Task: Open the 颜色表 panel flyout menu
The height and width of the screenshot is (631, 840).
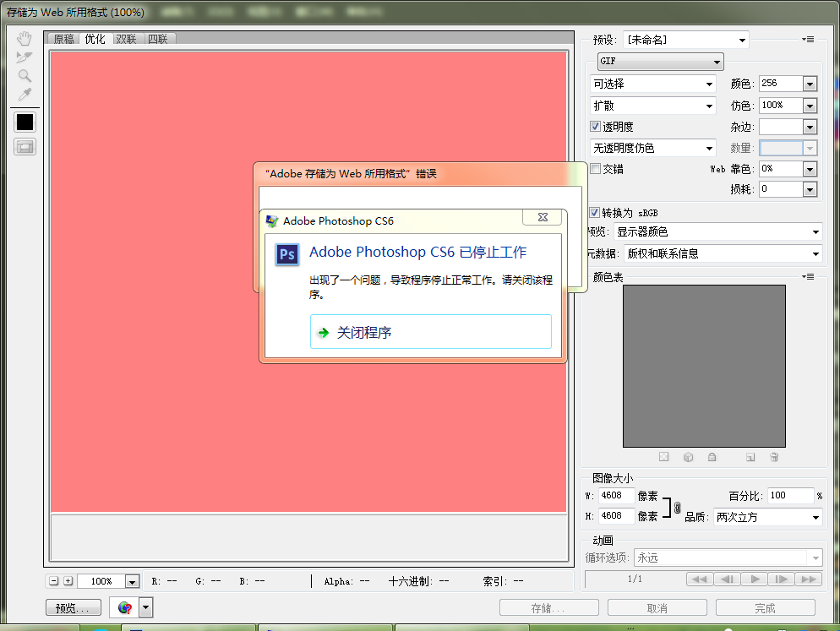Action: (808, 277)
